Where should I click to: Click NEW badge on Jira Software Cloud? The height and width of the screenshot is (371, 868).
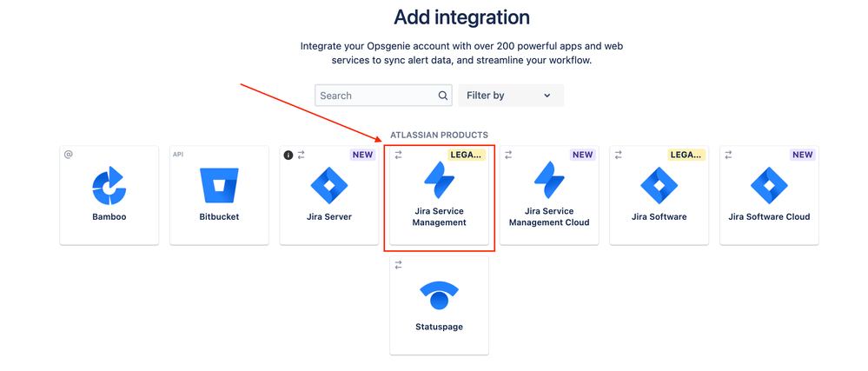click(x=803, y=155)
